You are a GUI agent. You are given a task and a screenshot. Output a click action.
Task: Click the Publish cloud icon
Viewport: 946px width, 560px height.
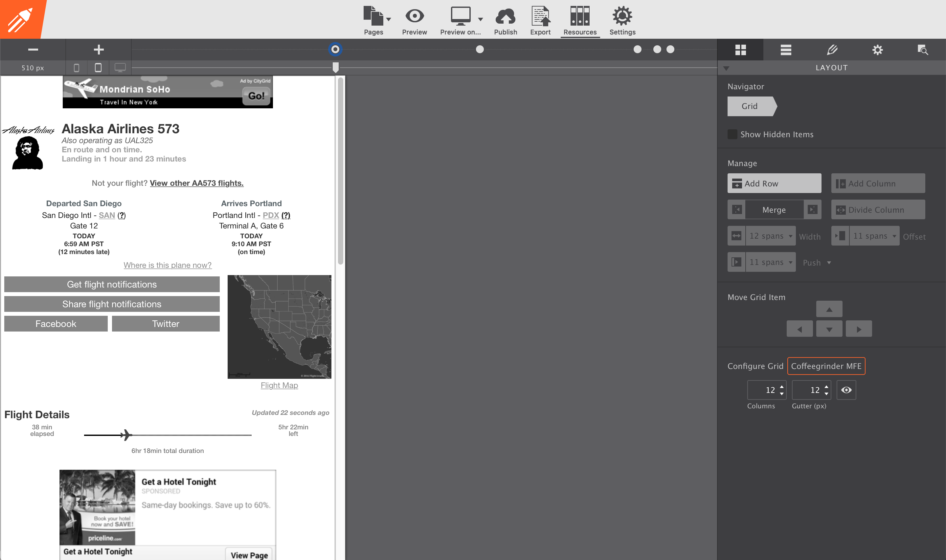506,16
